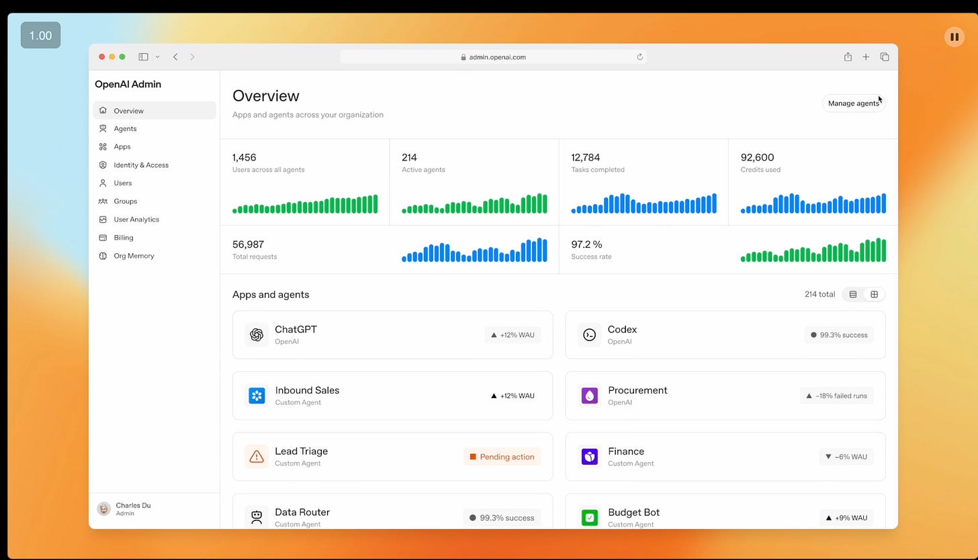This screenshot has height=560, width=978.
Task: Switch to grid view of agents
Action: (874, 294)
